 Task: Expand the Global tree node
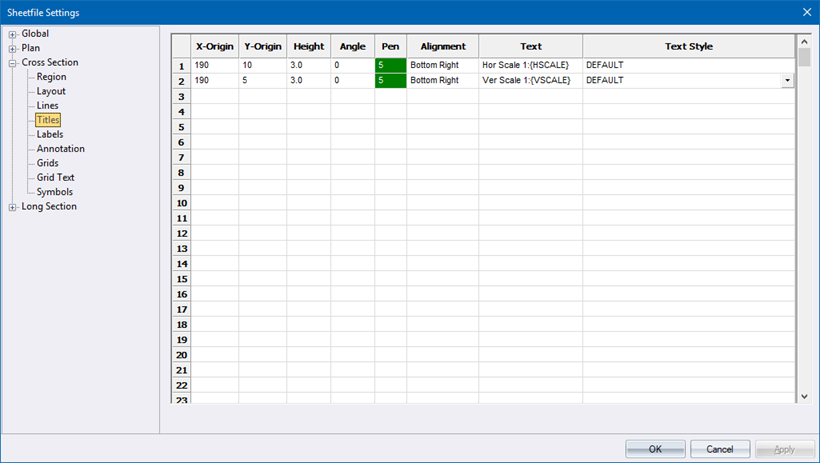coord(12,34)
